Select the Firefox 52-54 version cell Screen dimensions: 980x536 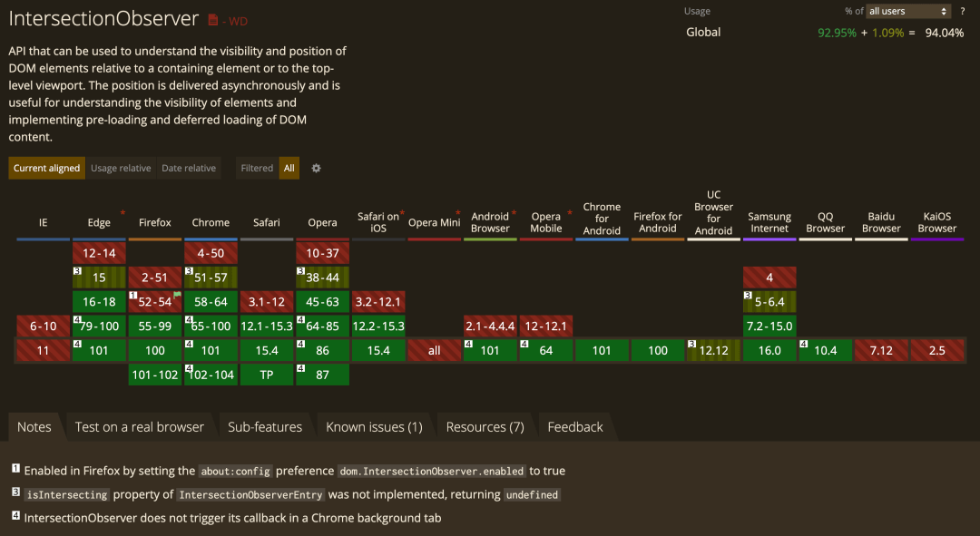(155, 302)
